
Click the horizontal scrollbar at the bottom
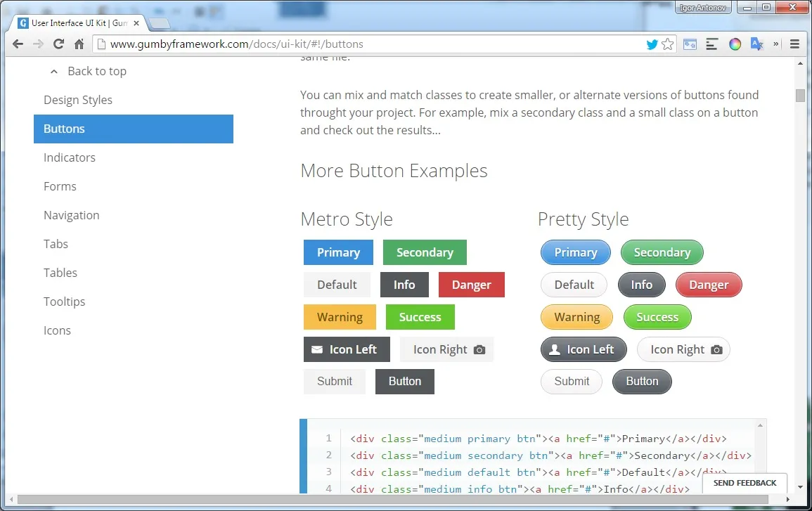pos(392,500)
